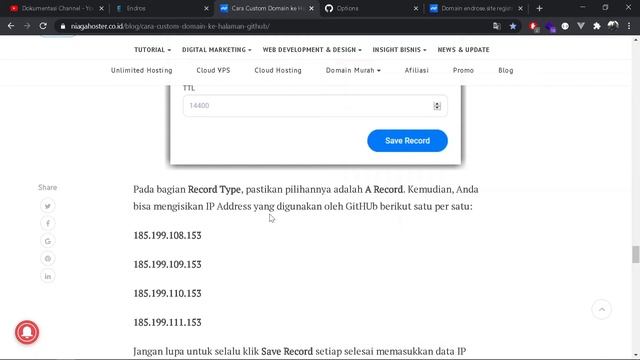Open the browser profile avatar

tap(613, 26)
